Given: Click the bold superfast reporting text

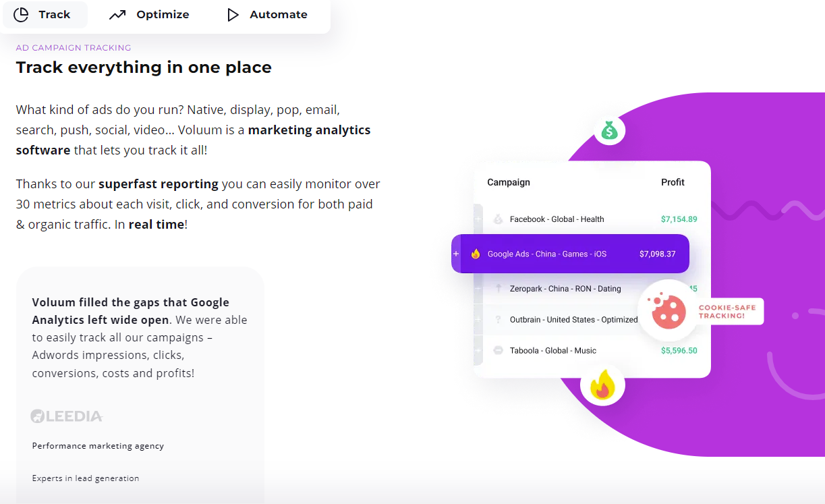Looking at the screenshot, I should (159, 184).
